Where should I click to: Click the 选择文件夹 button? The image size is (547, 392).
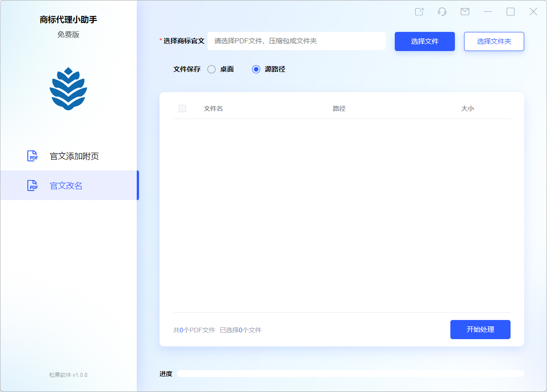[x=494, y=41]
